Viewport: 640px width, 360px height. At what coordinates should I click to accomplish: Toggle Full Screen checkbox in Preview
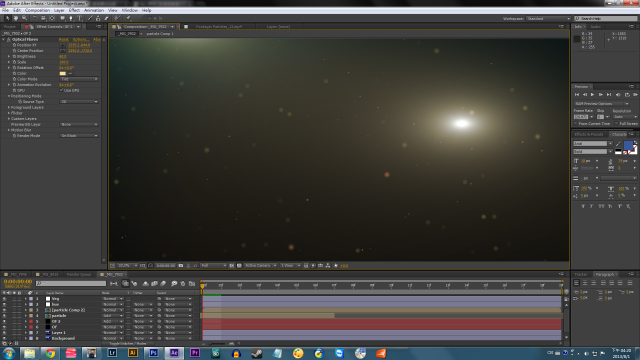(616, 124)
